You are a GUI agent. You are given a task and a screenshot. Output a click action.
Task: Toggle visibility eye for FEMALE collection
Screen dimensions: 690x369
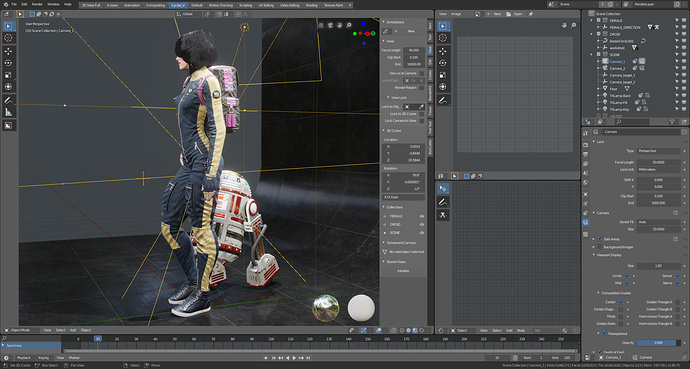coord(422,216)
